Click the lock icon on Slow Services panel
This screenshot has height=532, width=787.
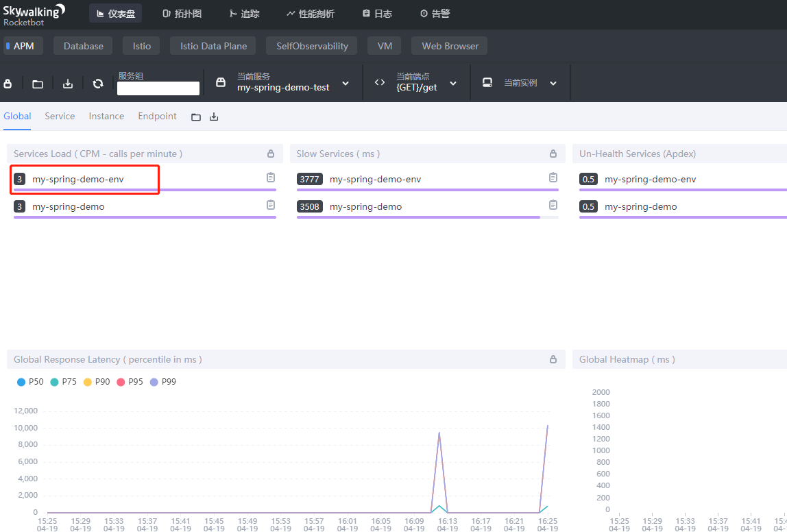coord(553,154)
